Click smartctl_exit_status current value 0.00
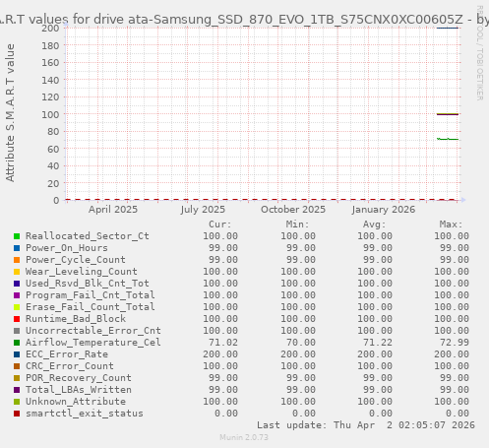Viewport: 489px width, 448px height. (226, 414)
